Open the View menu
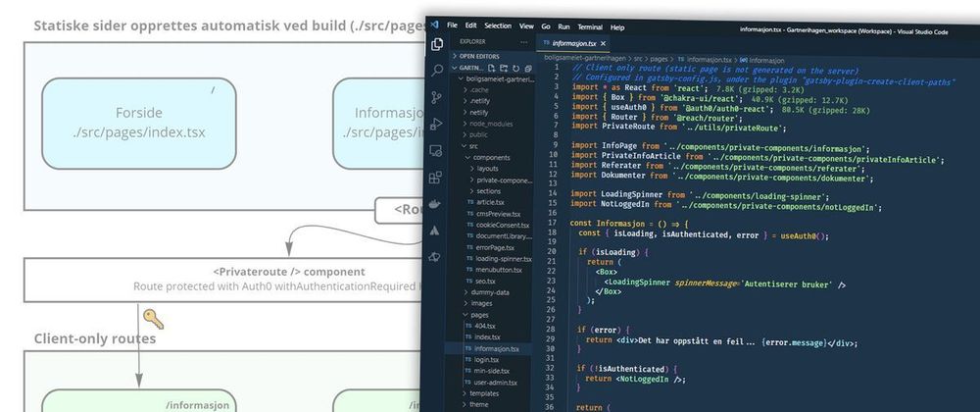Image resolution: width=980 pixels, height=412 pixels. tap(527, 26)
